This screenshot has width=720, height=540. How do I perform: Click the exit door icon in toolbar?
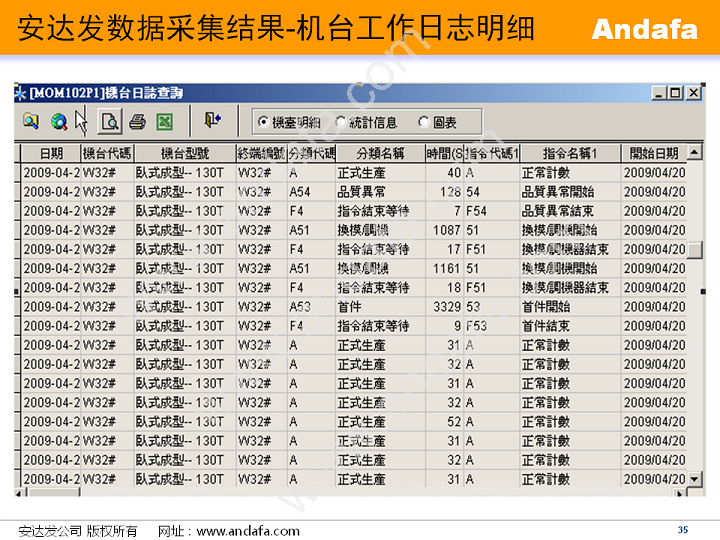coord(212,121)
